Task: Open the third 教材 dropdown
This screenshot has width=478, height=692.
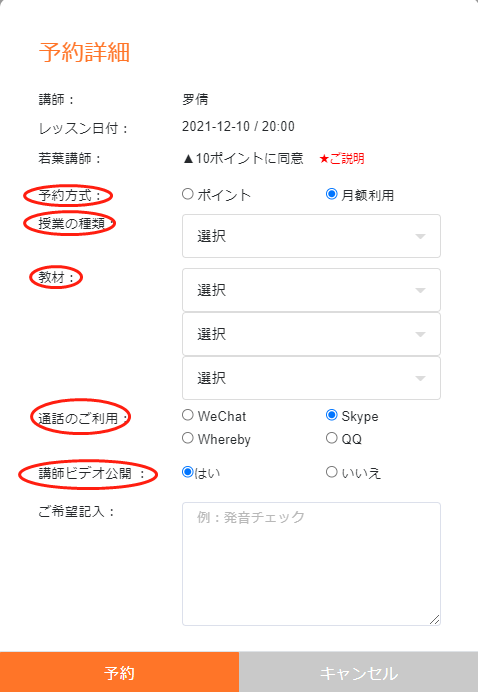Action: pyautogui.click(x=311, y=378)
